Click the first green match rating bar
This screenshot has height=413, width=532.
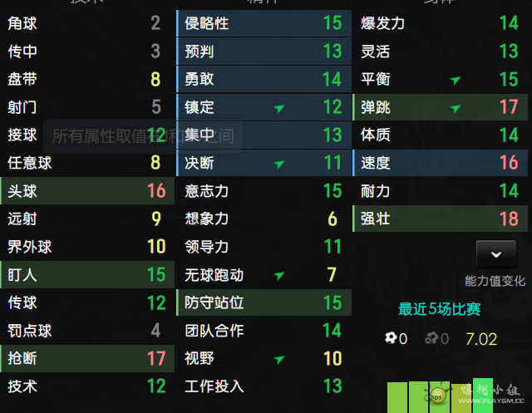point(397,397)
